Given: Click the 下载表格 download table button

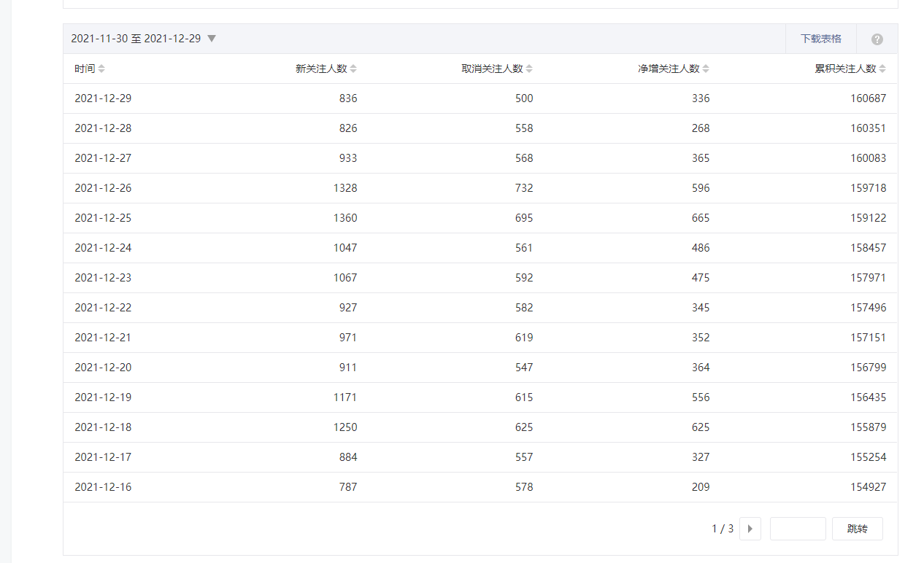Looking at the screenshot, I should point(820,39).
